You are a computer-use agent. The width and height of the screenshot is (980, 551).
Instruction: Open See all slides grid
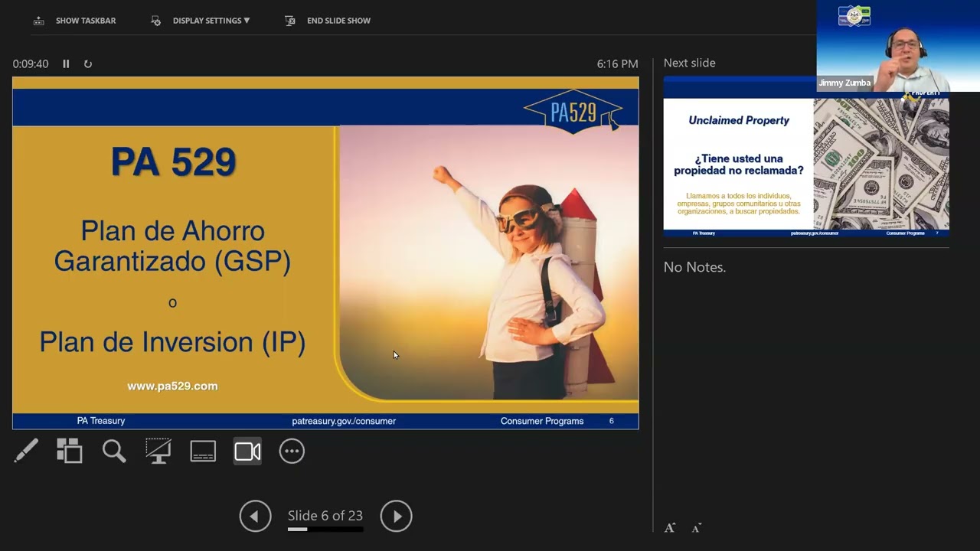pos(70,451)
